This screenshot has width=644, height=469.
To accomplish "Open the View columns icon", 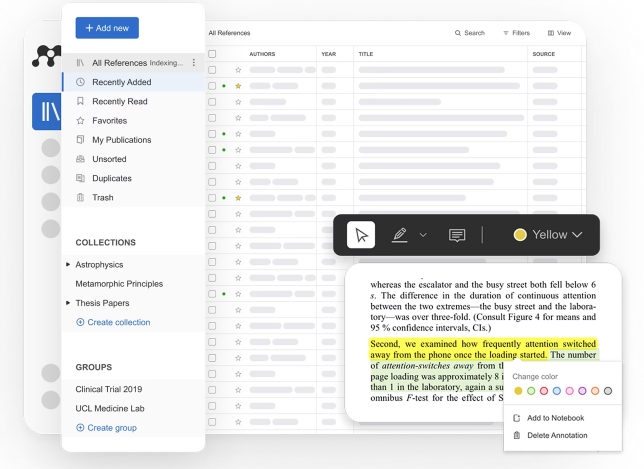I will 551,33.
